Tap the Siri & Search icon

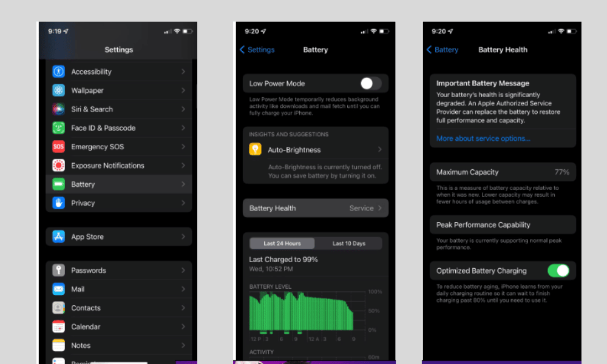(x=58, y=109)
